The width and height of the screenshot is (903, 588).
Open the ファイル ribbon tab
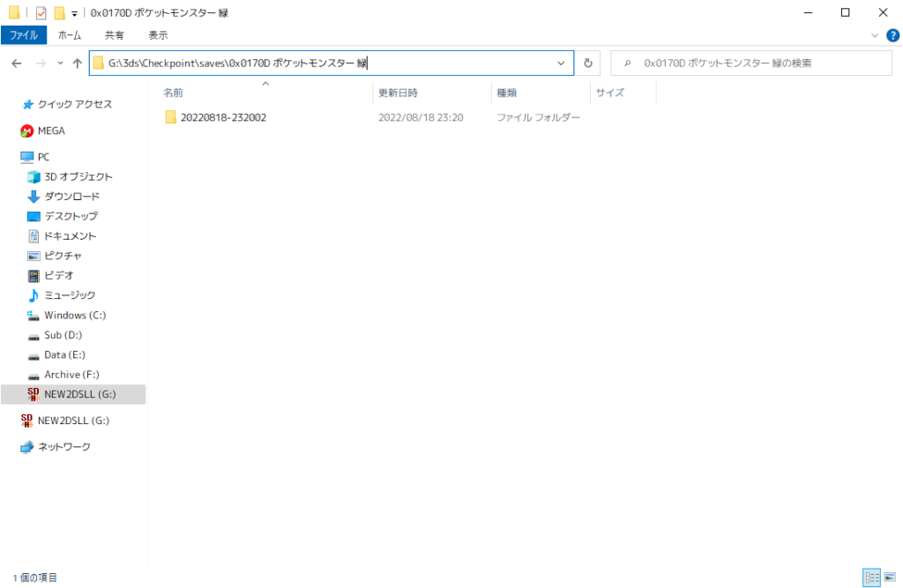tap(24, 35)
